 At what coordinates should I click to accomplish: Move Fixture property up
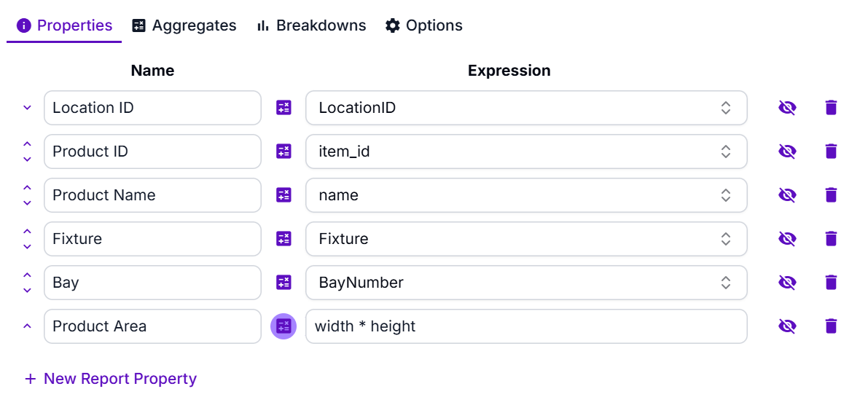click(x=27, y=231)
